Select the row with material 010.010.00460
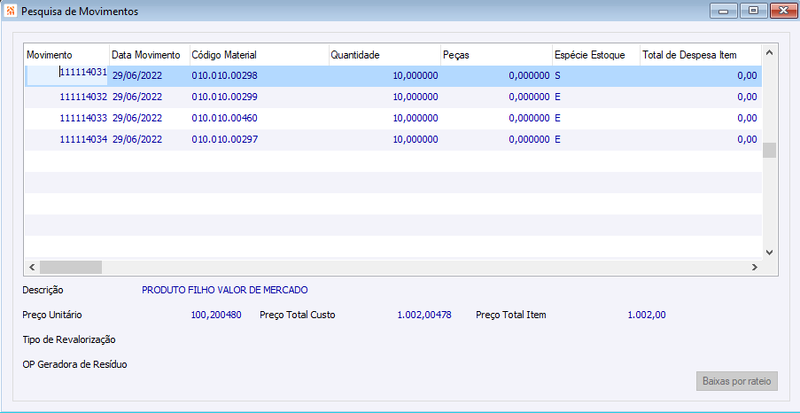The image size is (800, 413). (x=393, y=118)
